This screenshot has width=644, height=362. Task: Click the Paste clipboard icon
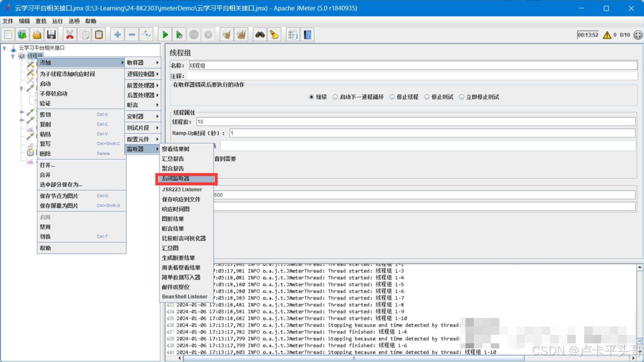pos(99,35)
